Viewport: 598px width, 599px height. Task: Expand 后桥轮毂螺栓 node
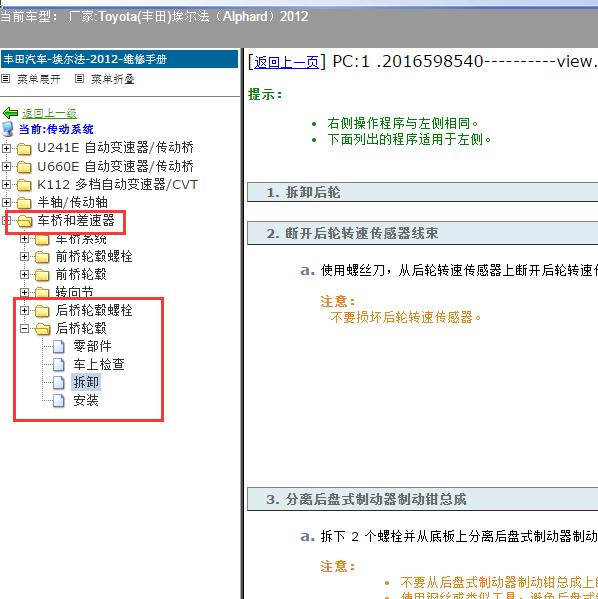click(x=24, y=310)
